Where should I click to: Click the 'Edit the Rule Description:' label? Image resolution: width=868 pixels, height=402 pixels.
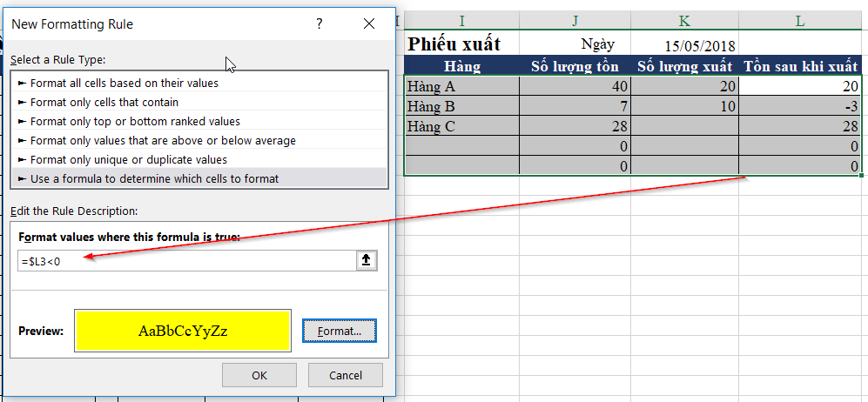[74, 211]
